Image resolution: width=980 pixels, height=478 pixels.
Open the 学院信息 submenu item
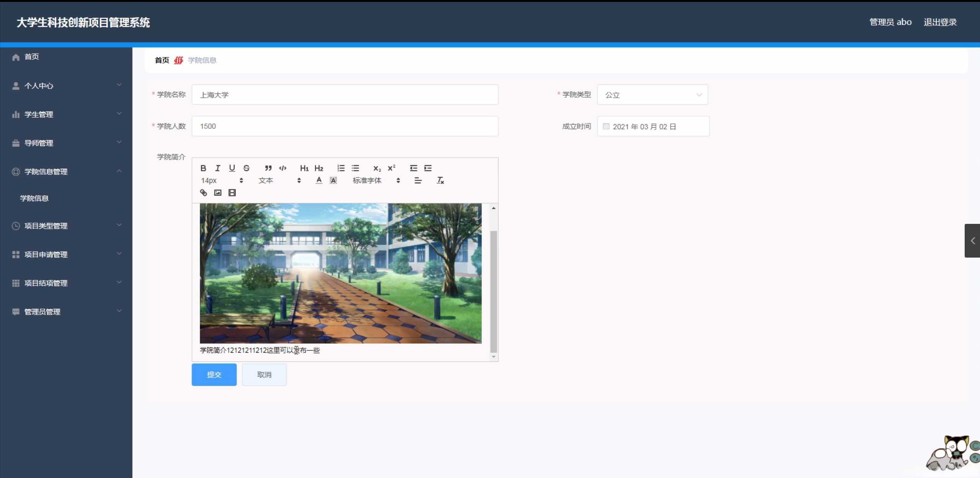(34, 198)
